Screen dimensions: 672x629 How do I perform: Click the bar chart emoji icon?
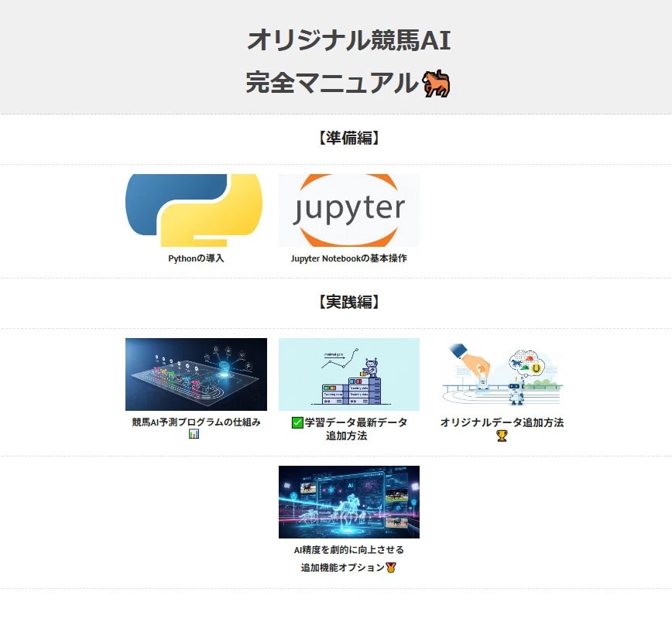(x=194, y=434)
